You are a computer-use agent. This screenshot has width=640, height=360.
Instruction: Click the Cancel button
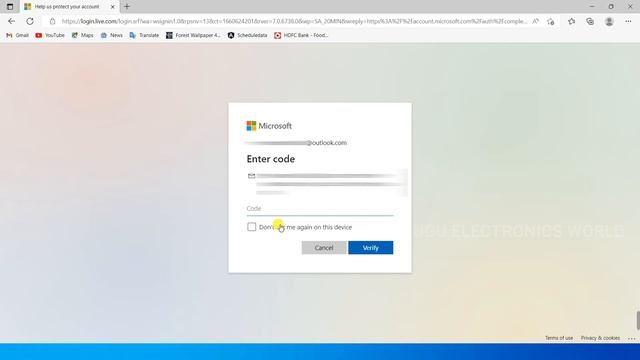pos(324,248)
